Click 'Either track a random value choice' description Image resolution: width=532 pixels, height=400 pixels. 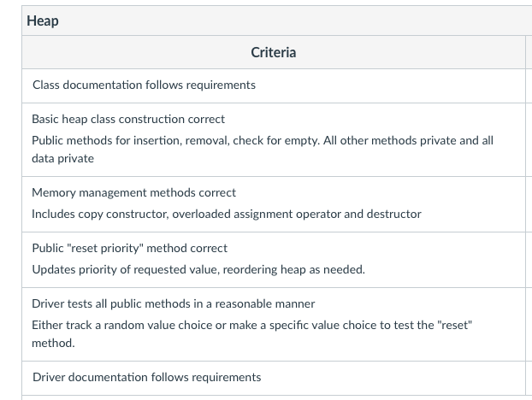[x=251, y=325]
